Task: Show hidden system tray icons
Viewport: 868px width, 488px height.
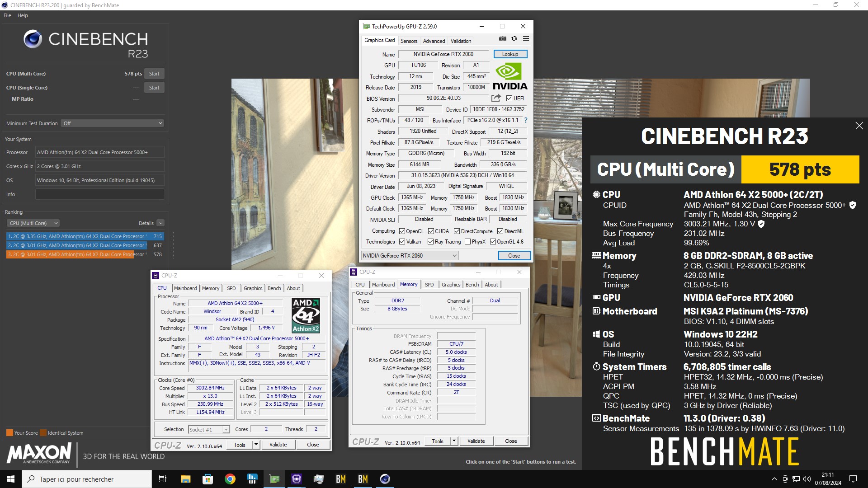Action: tap(774, 479)
